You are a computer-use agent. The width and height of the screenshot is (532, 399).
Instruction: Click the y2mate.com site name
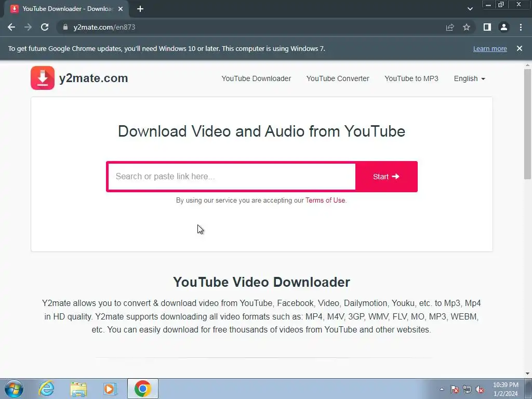94,78
